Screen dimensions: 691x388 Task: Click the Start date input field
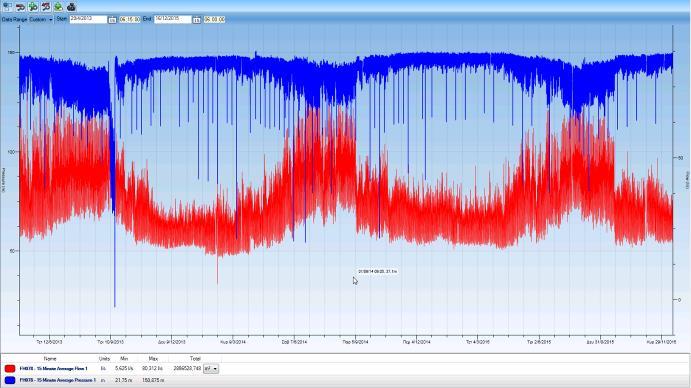[x=88, y=19]
